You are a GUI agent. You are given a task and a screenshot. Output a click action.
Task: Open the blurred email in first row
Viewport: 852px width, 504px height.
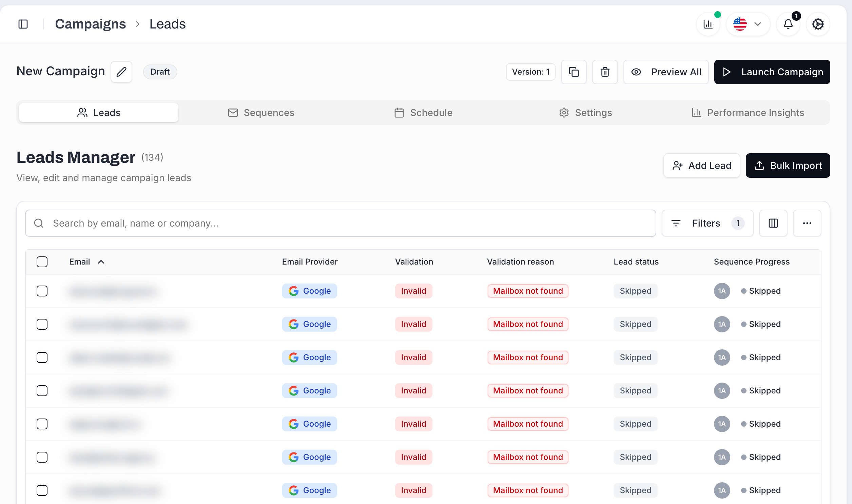(114, 291)
